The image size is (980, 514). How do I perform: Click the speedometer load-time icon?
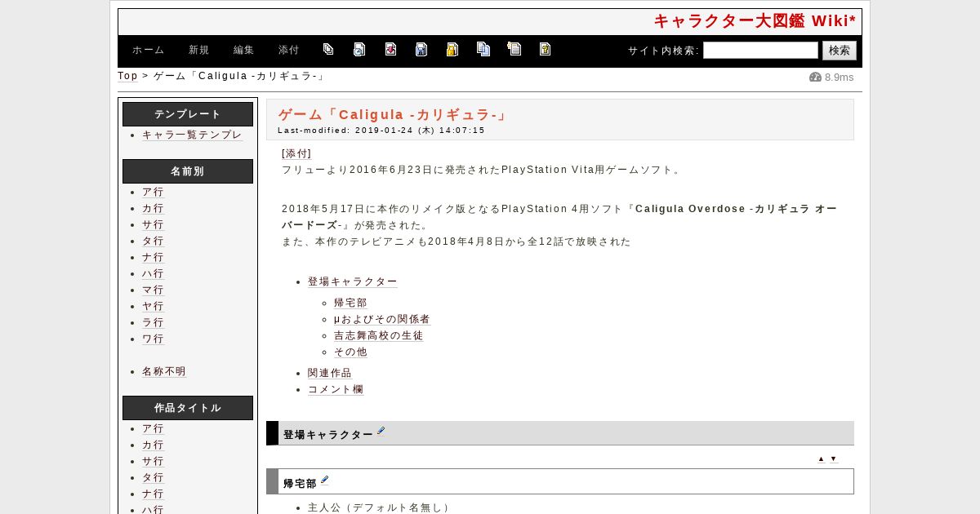(815, 77)
